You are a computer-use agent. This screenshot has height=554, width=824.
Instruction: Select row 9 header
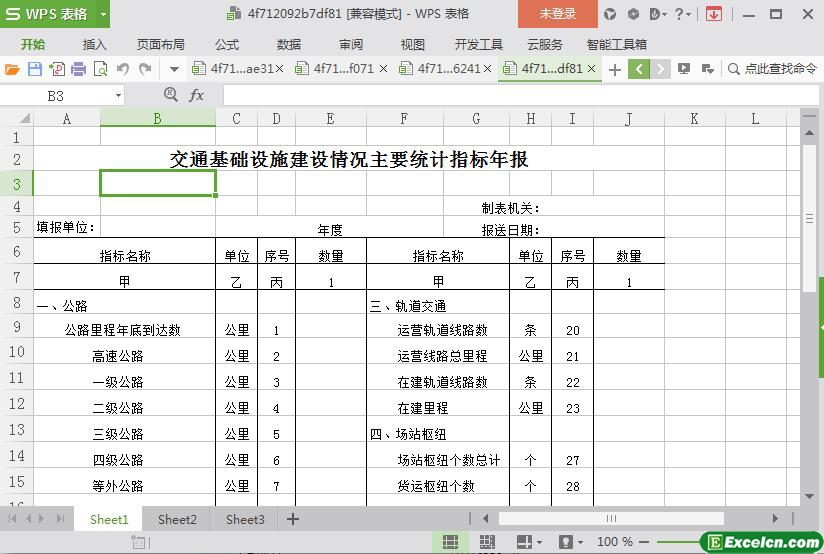point(16,327)
